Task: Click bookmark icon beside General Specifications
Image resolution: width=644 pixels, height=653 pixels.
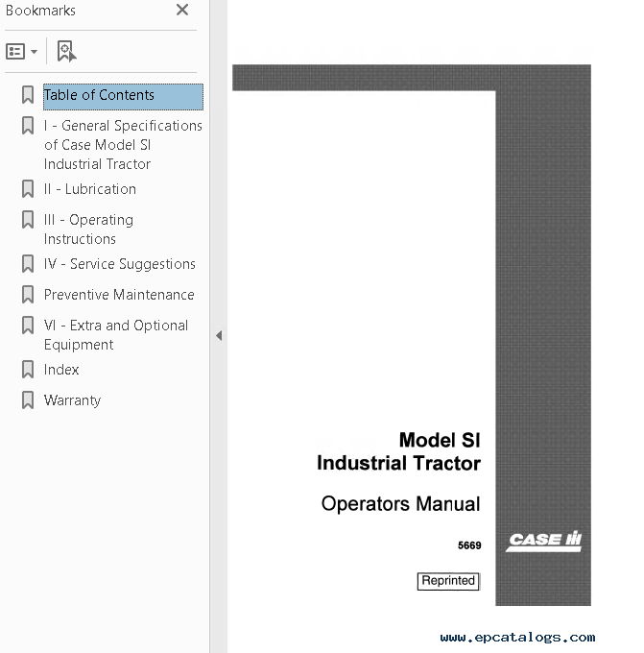Action: (x=28, y=126)
